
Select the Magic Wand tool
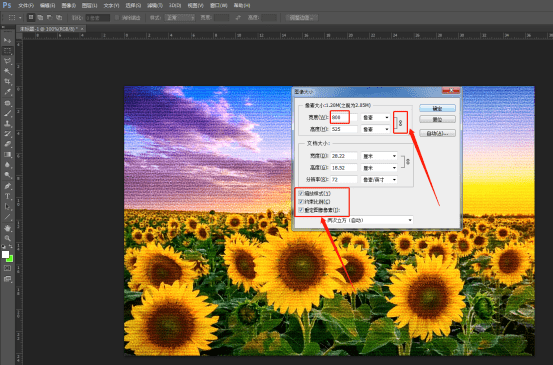[x=7, y=71]
